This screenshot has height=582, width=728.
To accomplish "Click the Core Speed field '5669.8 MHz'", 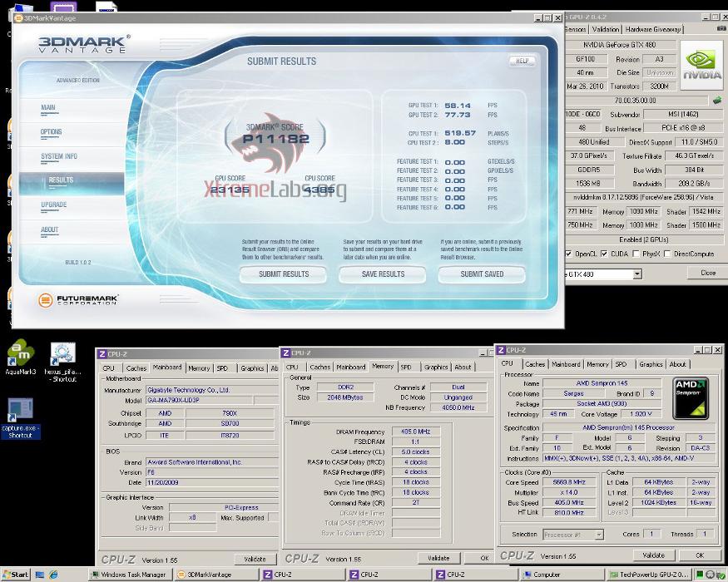I will tap(569, 482).
